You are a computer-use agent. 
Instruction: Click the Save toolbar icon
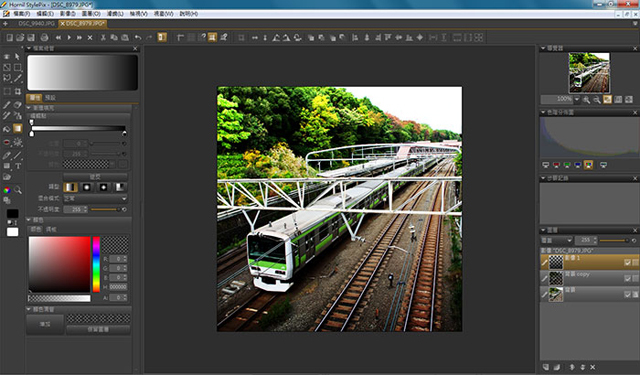click(x=31, y=38)
